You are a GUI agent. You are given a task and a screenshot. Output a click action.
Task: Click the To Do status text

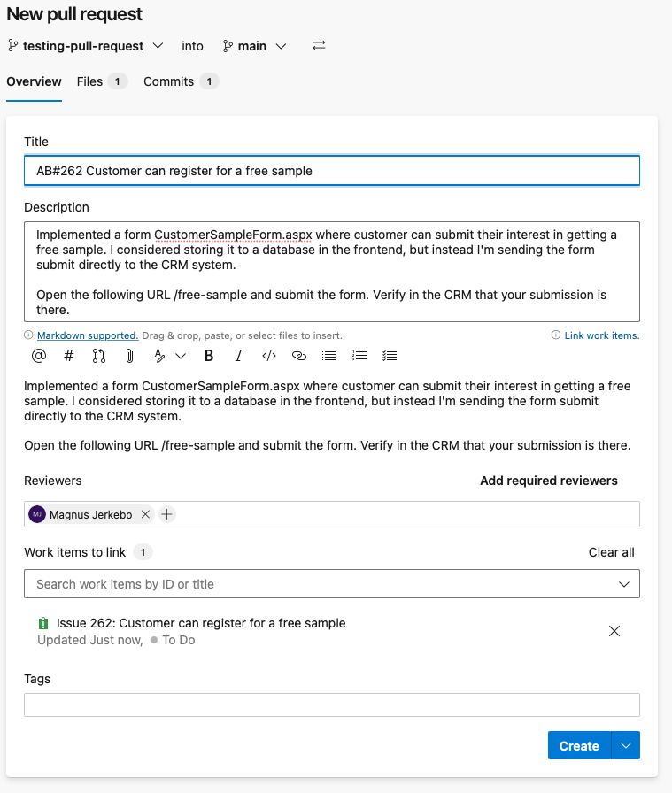click(x=179, y=640)
